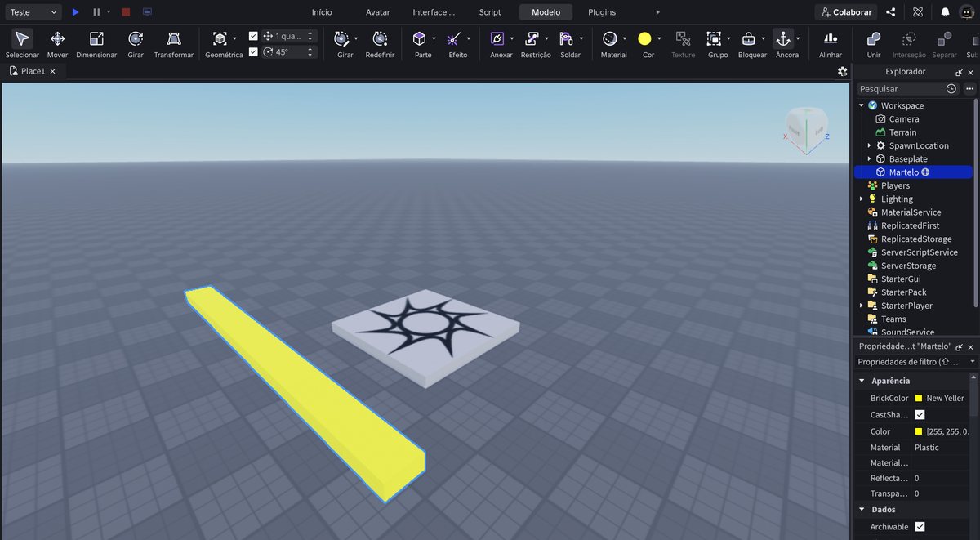Uncheck the Archivable property
Screen dimensions: 980x540
[920, 527]
